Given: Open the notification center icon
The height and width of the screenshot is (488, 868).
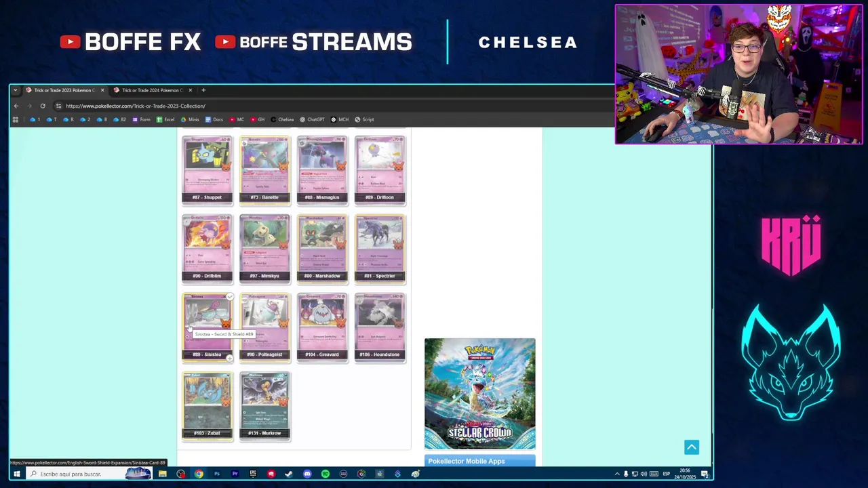Looking at the screenshot, I should point(705,474).
